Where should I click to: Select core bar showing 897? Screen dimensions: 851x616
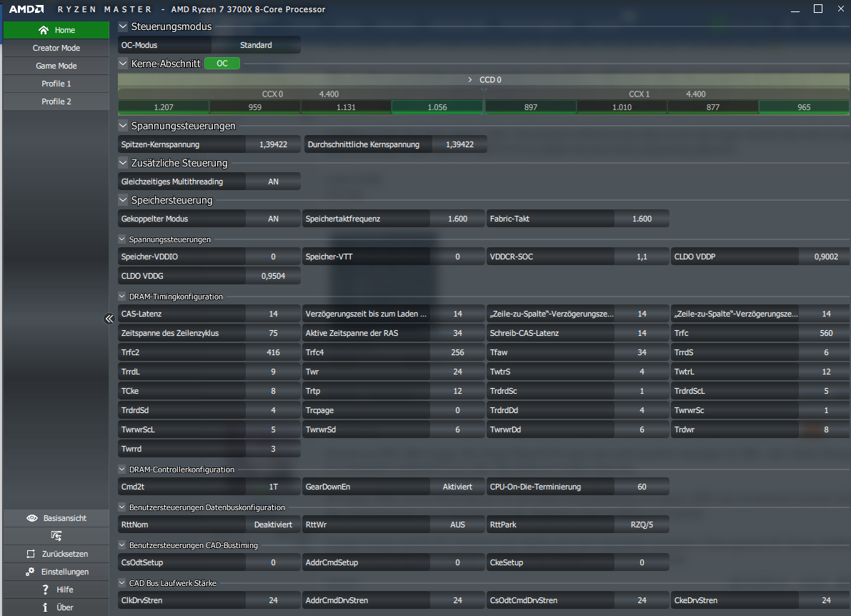pyautogui.click(x=531, y=107)
